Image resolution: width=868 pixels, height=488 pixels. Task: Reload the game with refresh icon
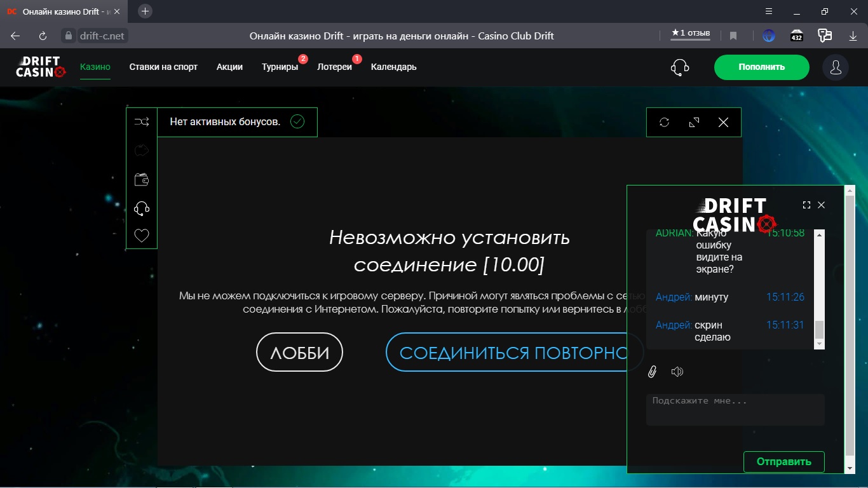pyautogui.click(x=665, y=123)
